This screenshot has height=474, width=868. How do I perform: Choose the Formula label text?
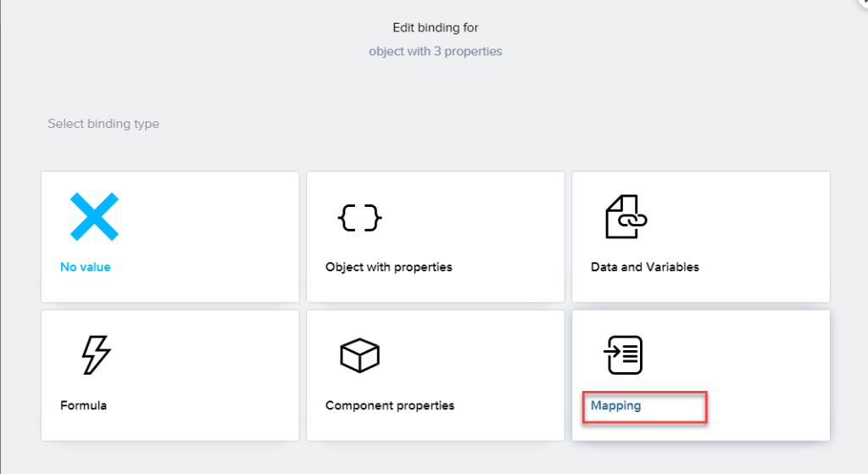84,405
